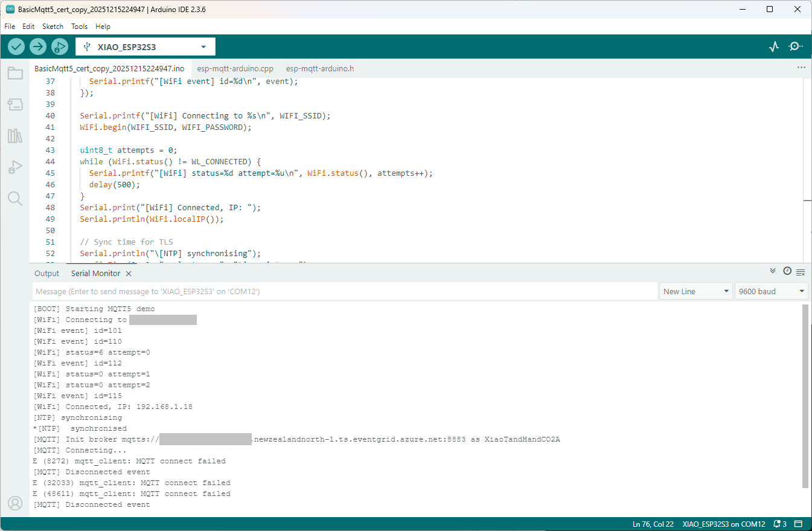The width and height of the screenshot is (812, 531).
Task: Upload sketch with the arrow button
Action: click(x=38, y=47)
